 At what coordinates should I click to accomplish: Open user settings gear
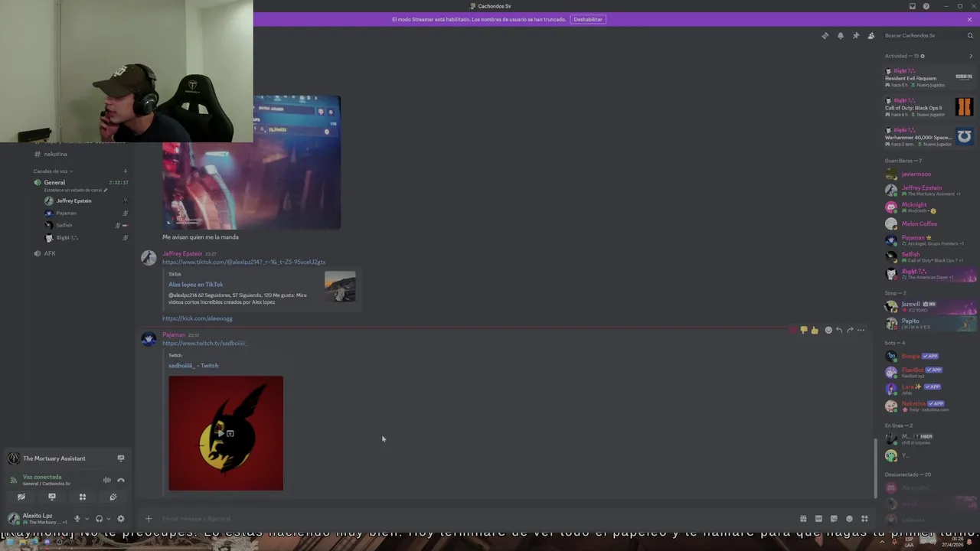tap(120, 519)
